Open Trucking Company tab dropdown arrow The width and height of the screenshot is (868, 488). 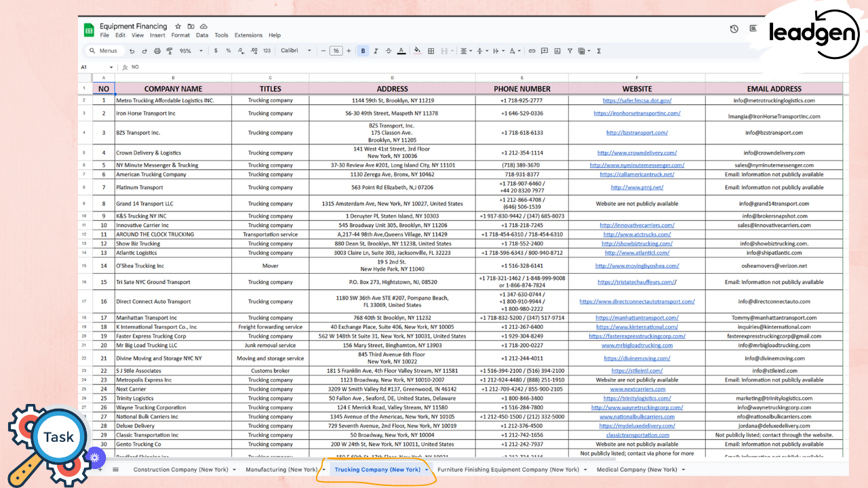(x=427, y=470)
